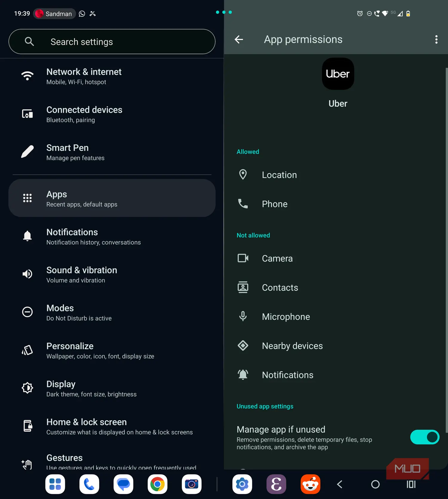448x499 pixels.
Task: Tap the Display brightness icon
Action: click(x=27, y=388)
